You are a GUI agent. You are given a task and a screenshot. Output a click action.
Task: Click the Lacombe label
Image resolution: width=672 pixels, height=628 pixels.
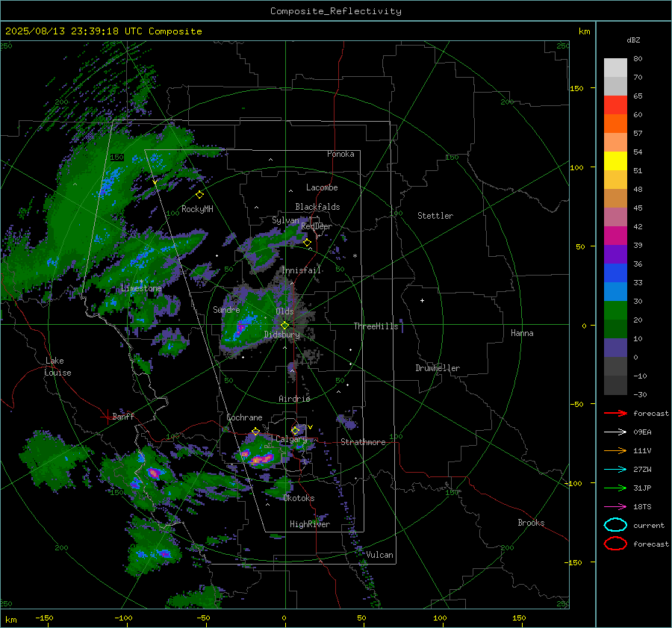[322, 187]
